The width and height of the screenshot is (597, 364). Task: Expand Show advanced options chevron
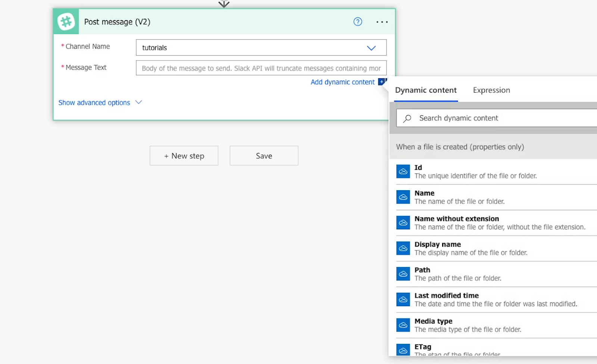[x=138, y=102]
